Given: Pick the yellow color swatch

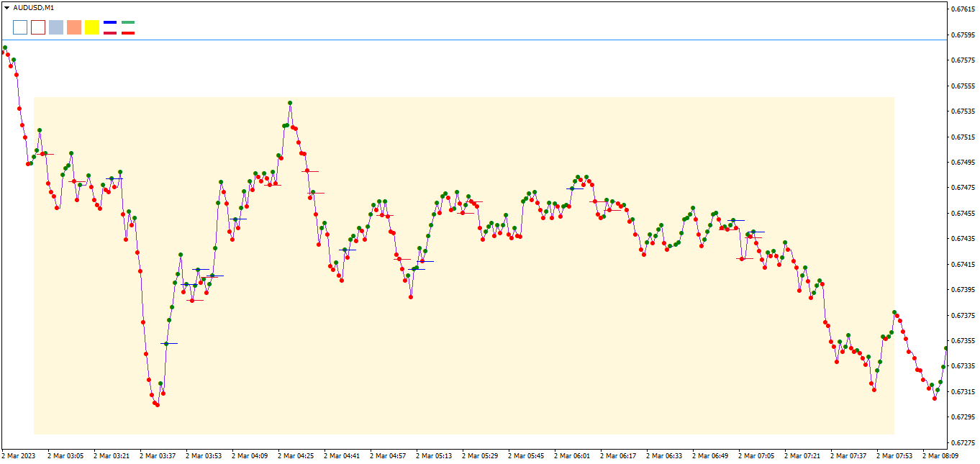Looking at the screenshot, I should point(92,27).
